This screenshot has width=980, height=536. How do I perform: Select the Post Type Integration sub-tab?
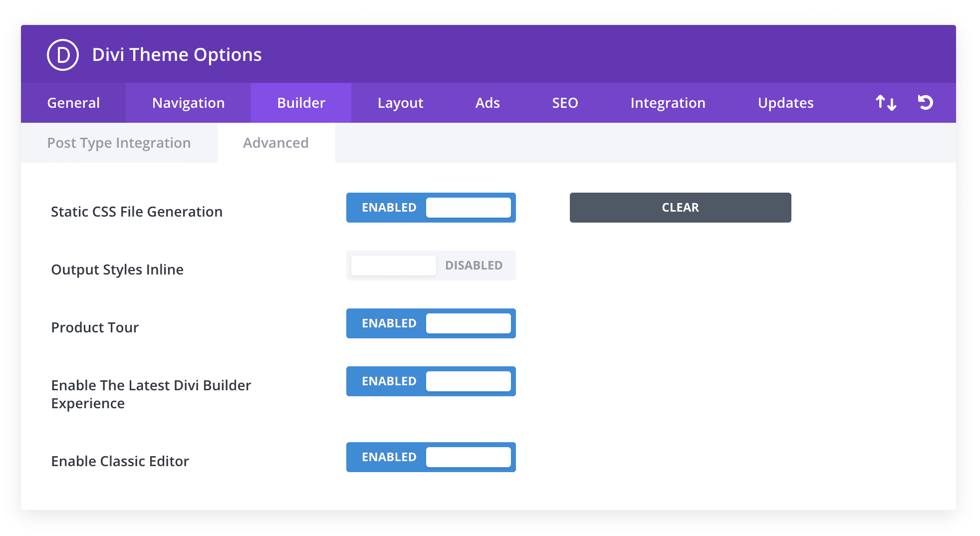[119, 143]
